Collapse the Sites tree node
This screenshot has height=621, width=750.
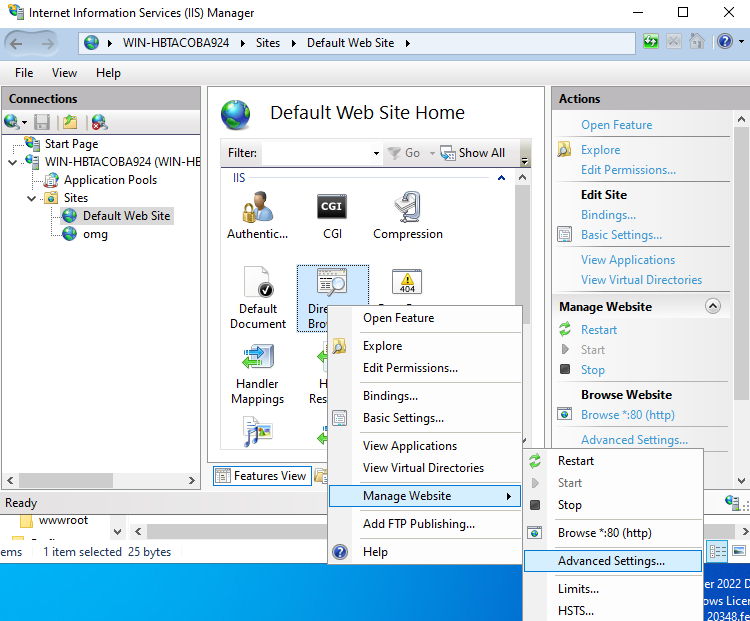tap(32, 198)
